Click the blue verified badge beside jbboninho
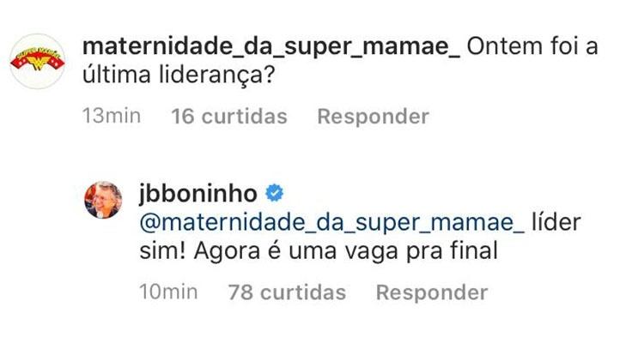 (x=275, y=192)
